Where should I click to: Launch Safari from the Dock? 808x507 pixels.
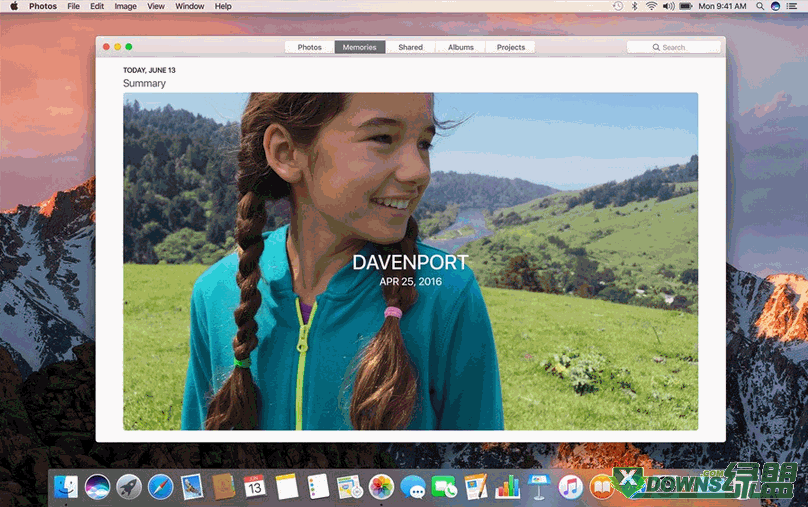(160, 486)
